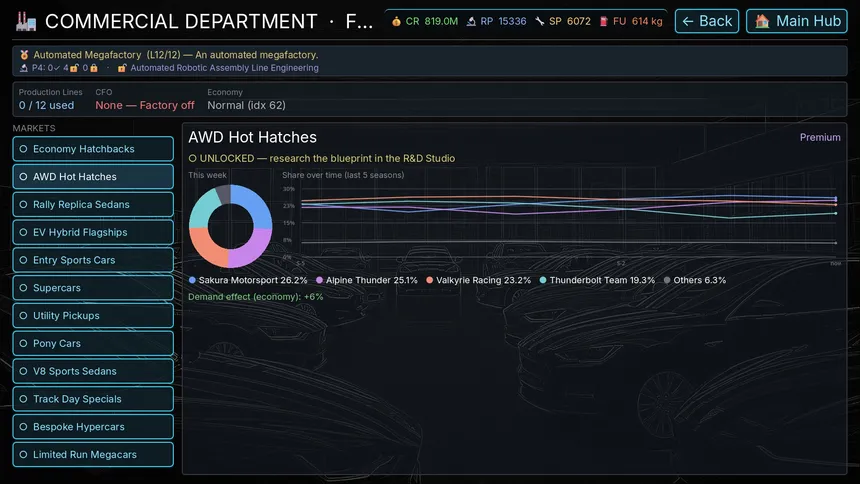The height and width of the screenshot is (484, 860).
Task: Click the SP wrench icon
Action: tap(540, 21)
